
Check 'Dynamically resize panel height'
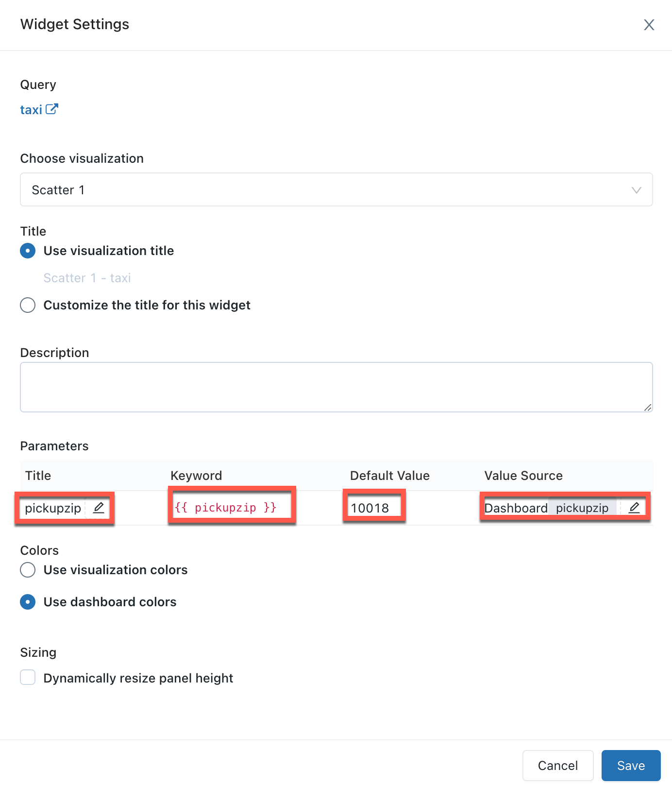28,678
